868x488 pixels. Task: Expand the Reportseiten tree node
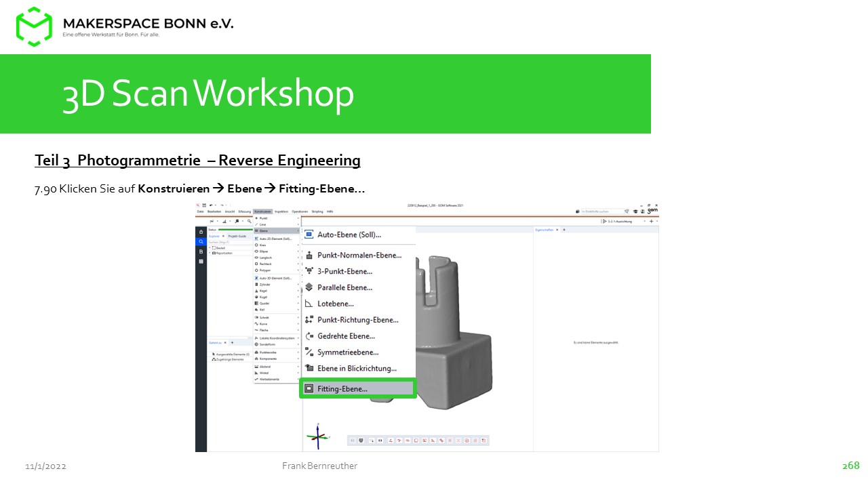coord(210,253)
